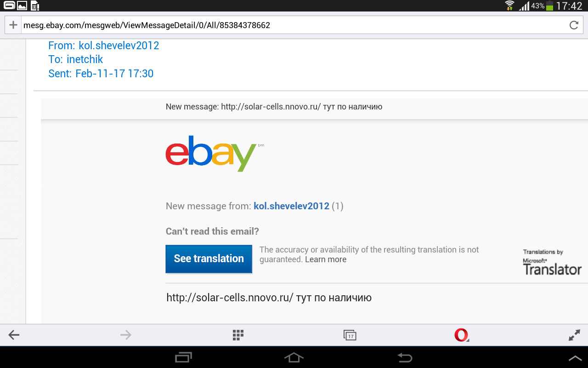This screenshot has width=588, height=368.
Task: Tap the Android home button
Action: pyautogui.click(x=294, y=357)
